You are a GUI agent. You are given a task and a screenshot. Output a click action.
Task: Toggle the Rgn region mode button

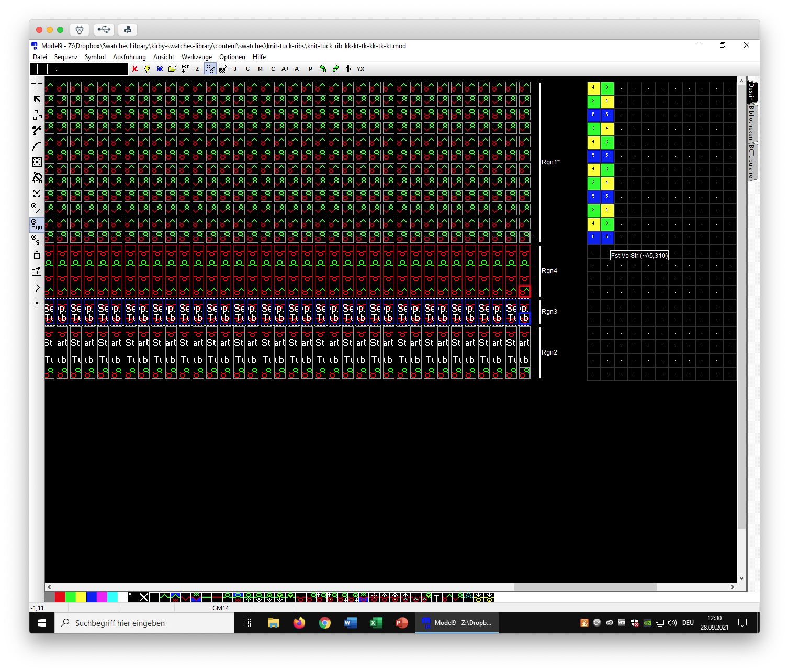(37, 224)
